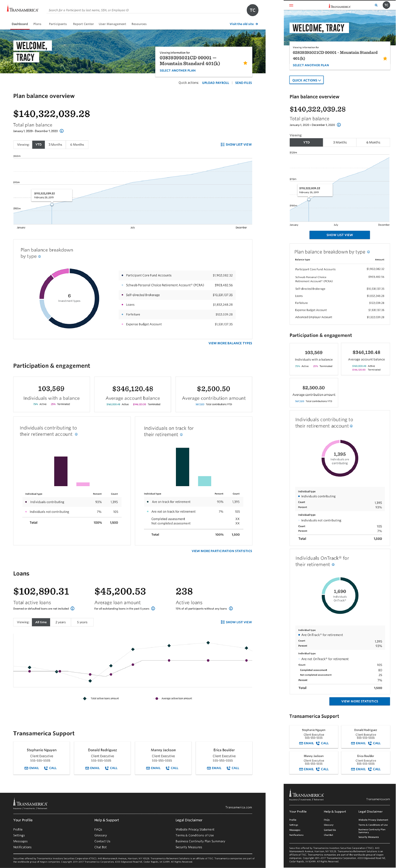Viewport: 396px width, 868px height.
Task: Open the hamburger menu in the mobile layout
Action: [x=291, y=6]
